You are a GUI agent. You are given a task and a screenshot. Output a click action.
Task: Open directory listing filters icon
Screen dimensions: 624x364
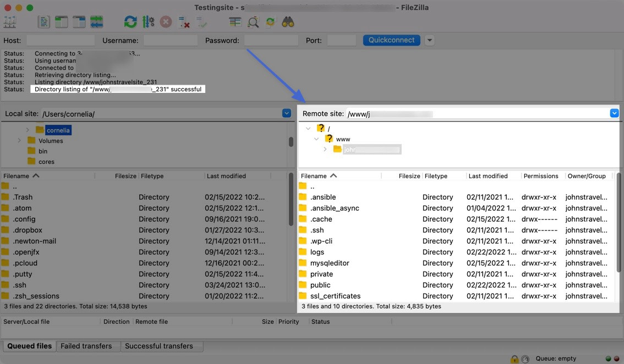click(x=235, y=22)
